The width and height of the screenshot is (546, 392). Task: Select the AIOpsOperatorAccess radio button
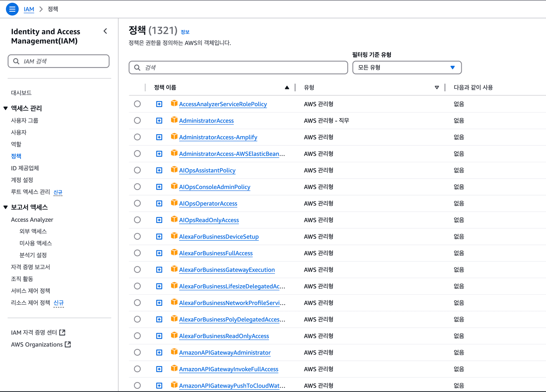137,203
